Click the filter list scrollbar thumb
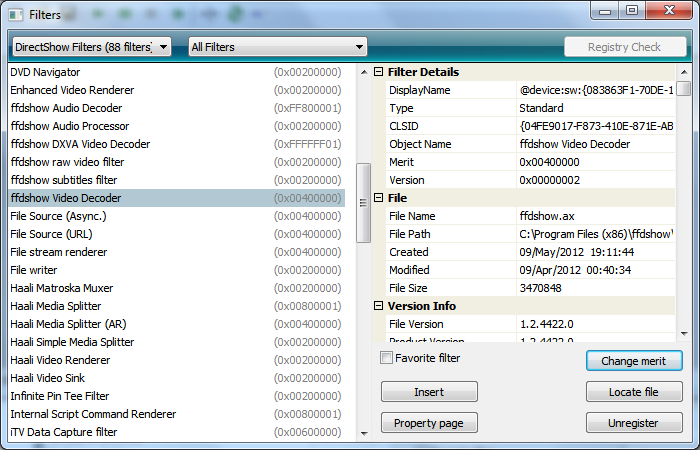 363,203
